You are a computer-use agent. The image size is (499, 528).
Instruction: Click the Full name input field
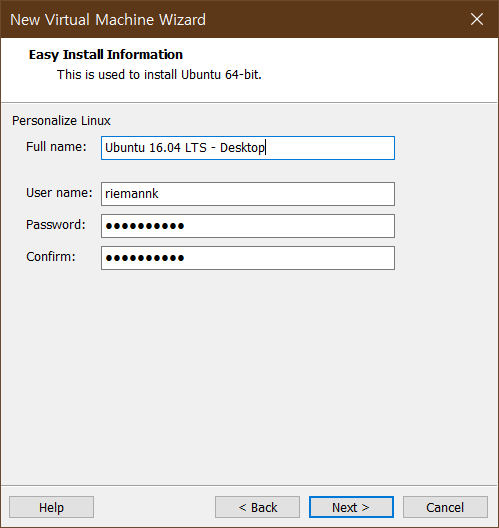coord(248,148)
